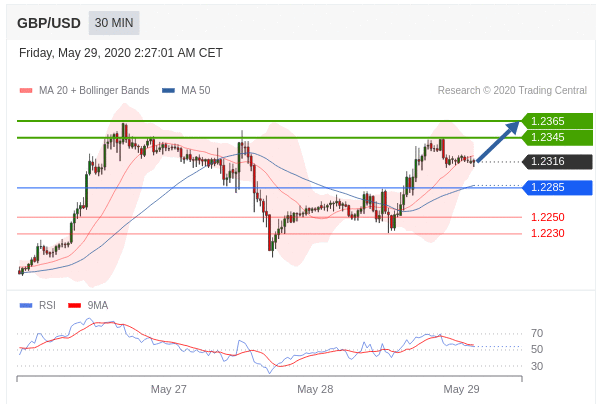Click the RSI 70 level label
Viewport: 601px width, 409px height.
click(x=537, y=333)
